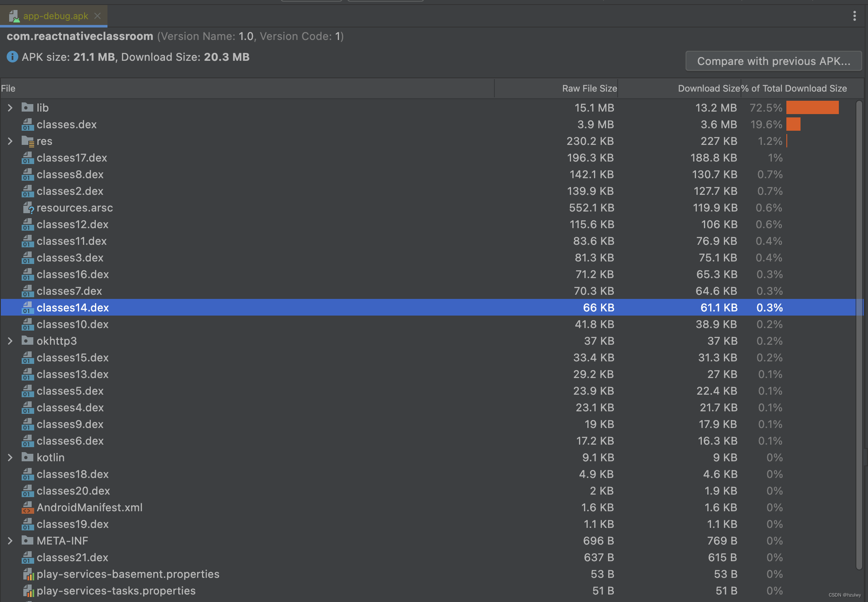Select the classes7.dex row

tap(432, 291)
